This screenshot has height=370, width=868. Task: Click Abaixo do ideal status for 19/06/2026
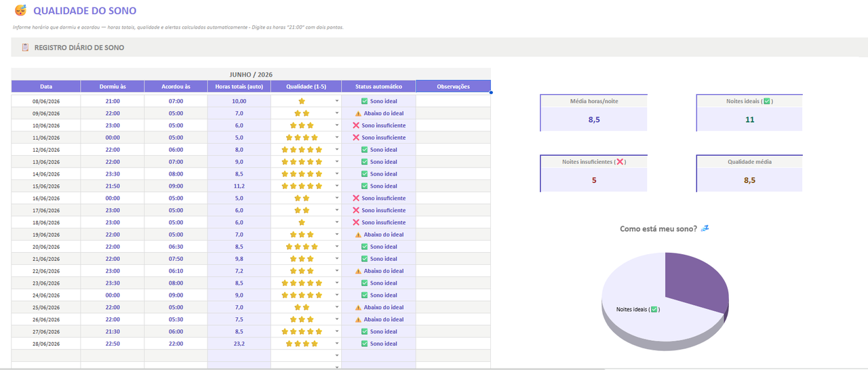click(379, 234)
